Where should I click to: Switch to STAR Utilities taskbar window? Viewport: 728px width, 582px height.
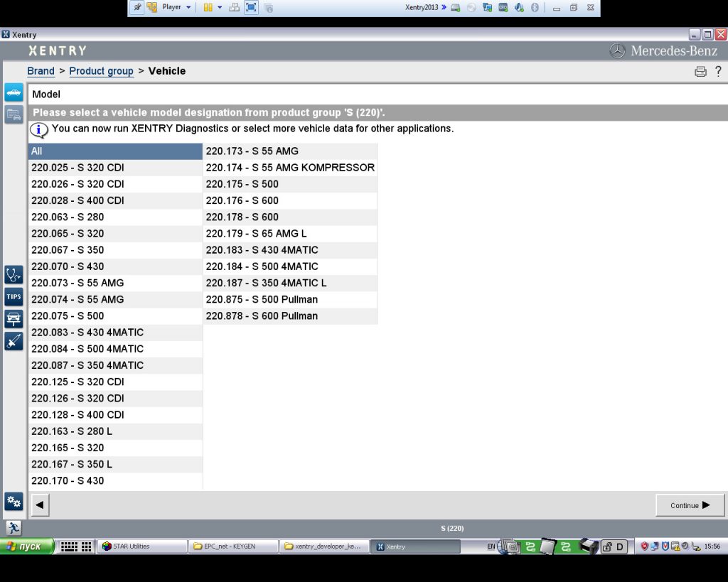[x=142, y=546]
